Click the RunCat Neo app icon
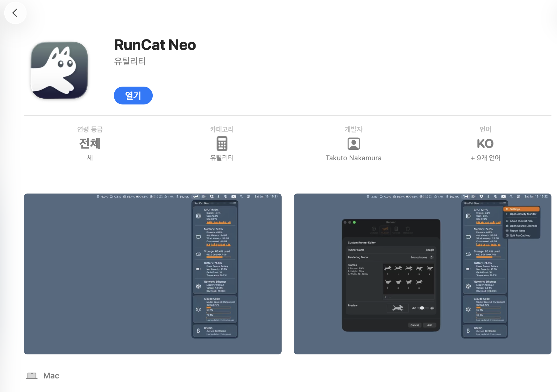557x392 pixels. pyautogui.click(x=59, y=70)
